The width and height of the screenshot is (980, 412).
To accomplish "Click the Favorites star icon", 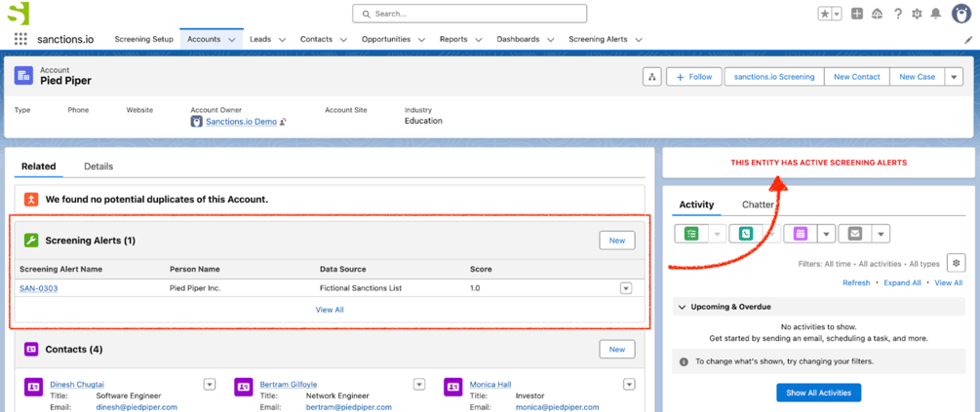I will click(x=825, y=14).
